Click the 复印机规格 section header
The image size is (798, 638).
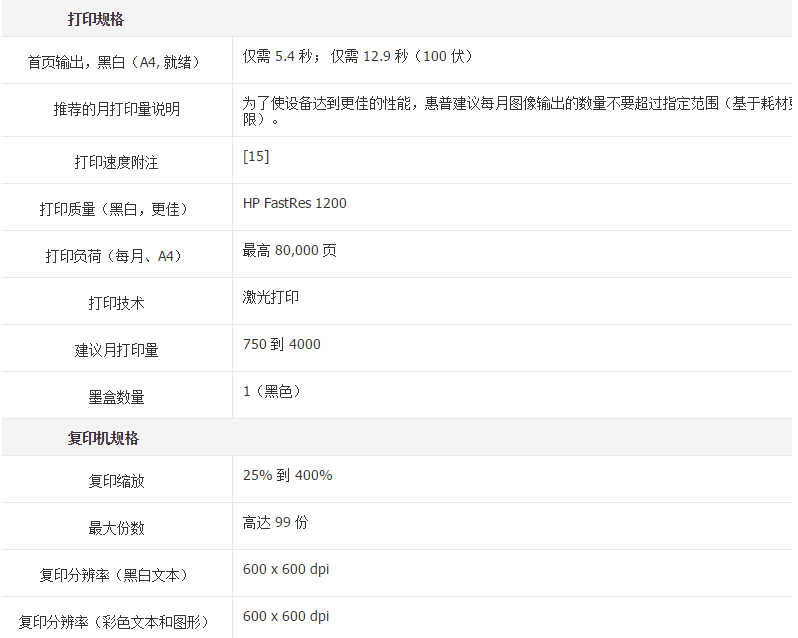coord(103,438)
